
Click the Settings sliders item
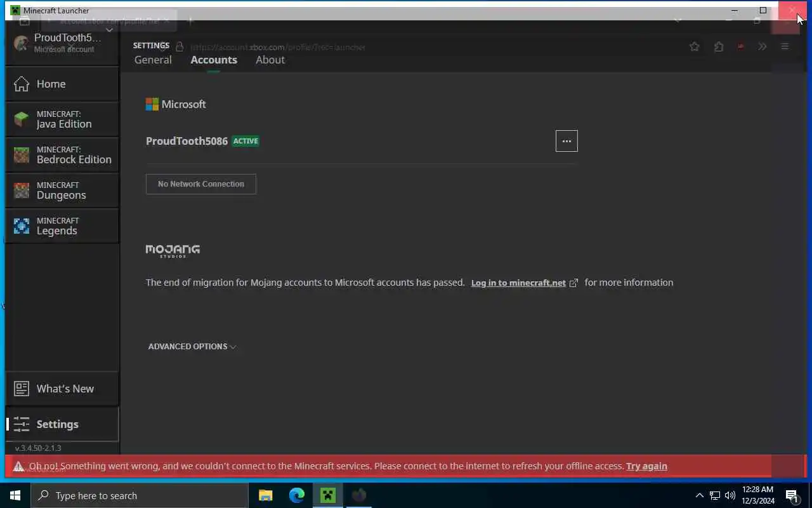62,424
